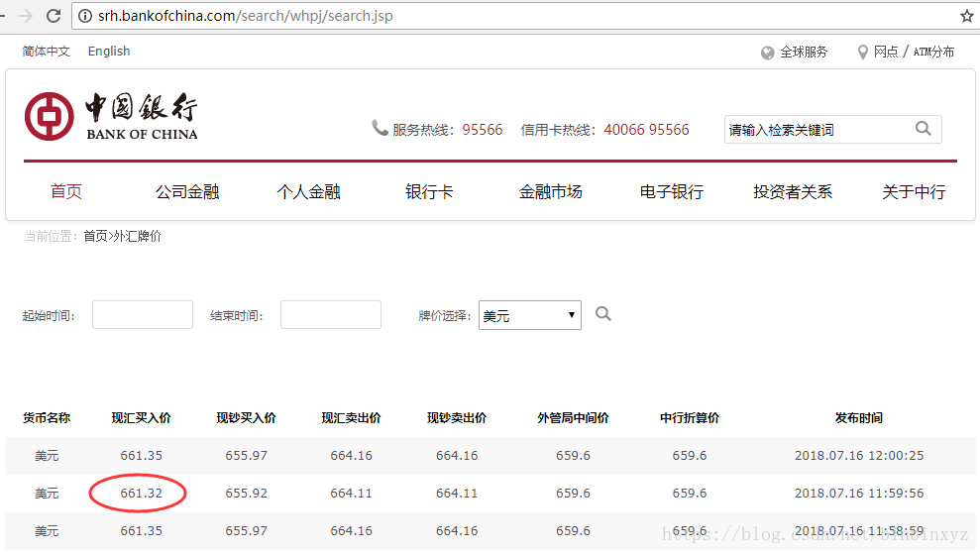Viewport: 980px width, 554px height.
Task: Click the Bank of China logo
Action: coord(111,116)
